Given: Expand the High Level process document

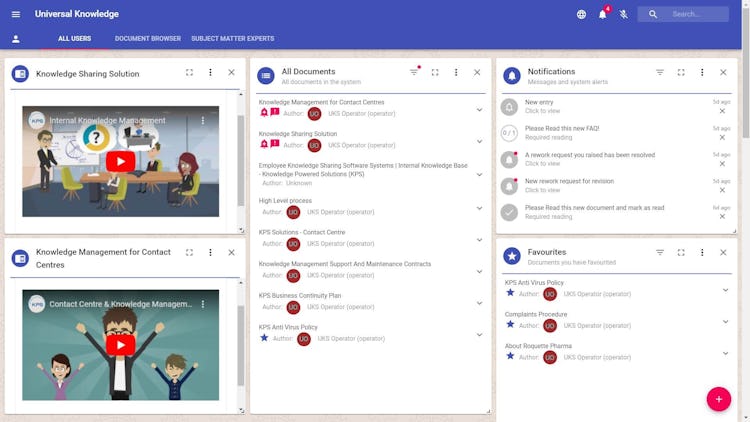Looking at the screenshot, I should click(479, 208).
